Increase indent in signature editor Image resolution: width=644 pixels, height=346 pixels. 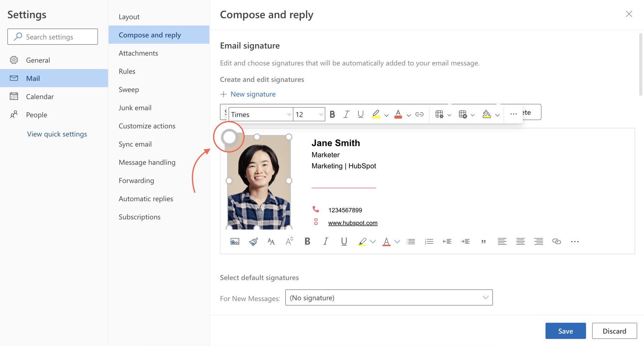pos(465,242)
